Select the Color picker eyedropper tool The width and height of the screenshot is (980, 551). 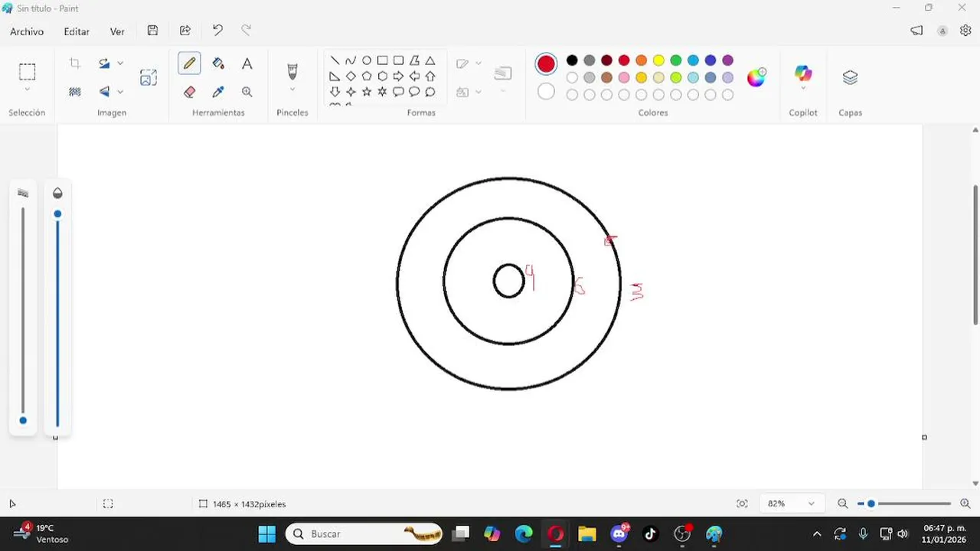[x=218, y=92]
